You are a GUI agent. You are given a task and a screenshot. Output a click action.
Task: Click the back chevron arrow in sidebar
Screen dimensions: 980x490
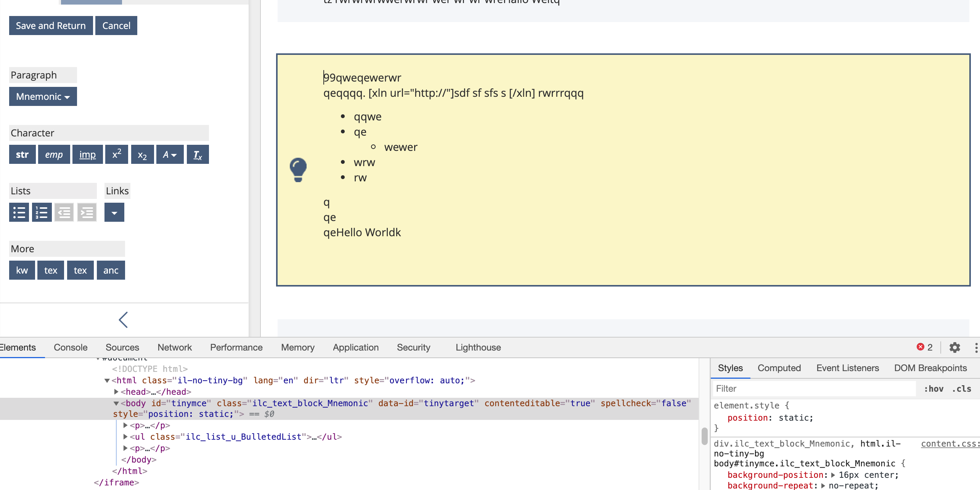click(123, 320)
